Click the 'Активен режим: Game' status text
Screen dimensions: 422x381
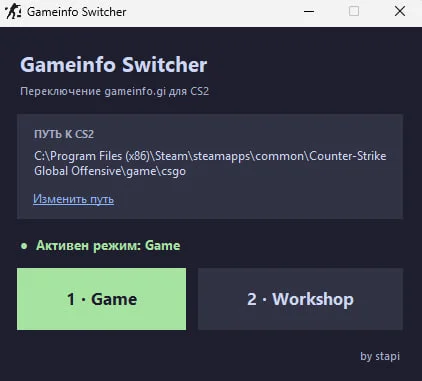[x=108, y=246]
